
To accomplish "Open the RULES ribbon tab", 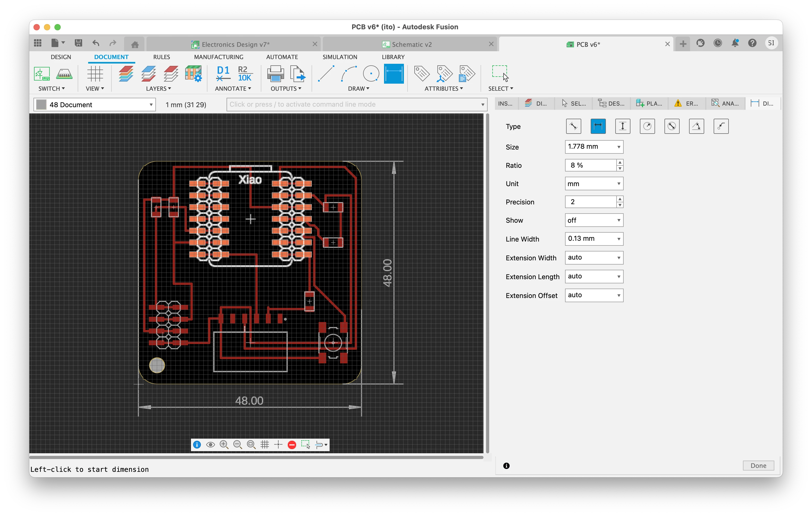I will point(161,57).
